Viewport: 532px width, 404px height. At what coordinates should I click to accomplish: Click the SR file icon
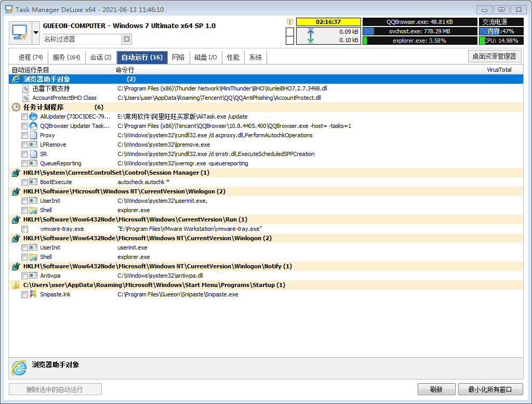[33, 154]
